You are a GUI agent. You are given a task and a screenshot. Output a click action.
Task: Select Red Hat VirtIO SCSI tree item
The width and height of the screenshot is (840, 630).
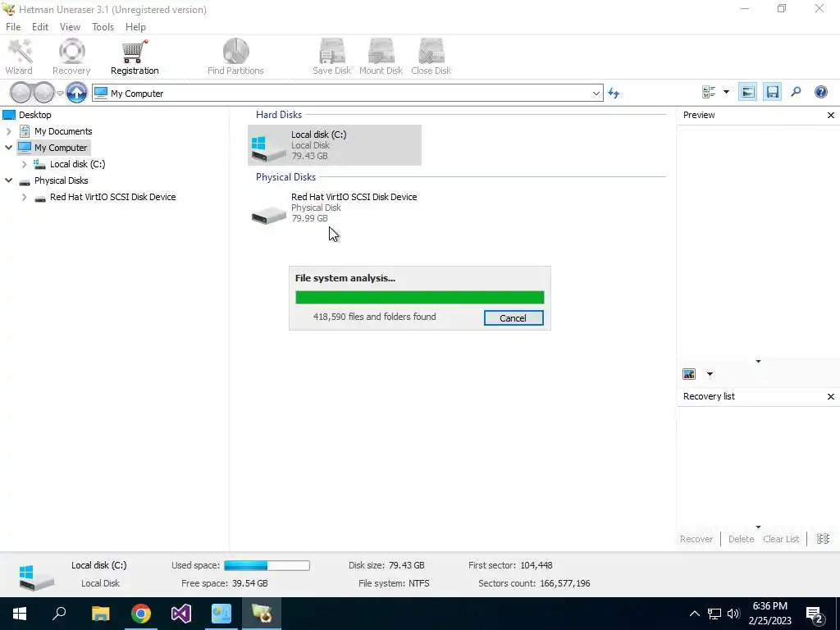click(x=112, y=197)
